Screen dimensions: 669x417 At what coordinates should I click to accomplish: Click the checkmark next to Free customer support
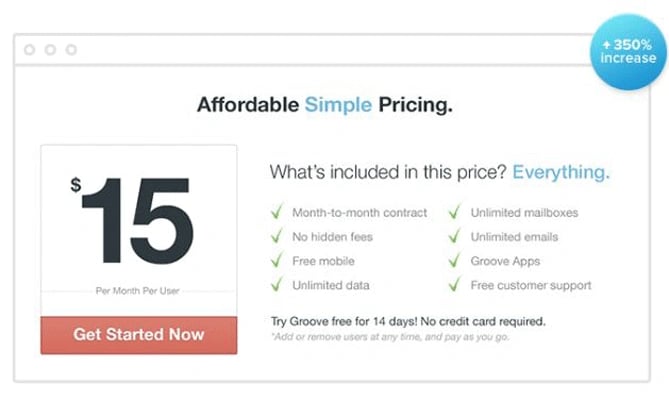pos(454,285)
